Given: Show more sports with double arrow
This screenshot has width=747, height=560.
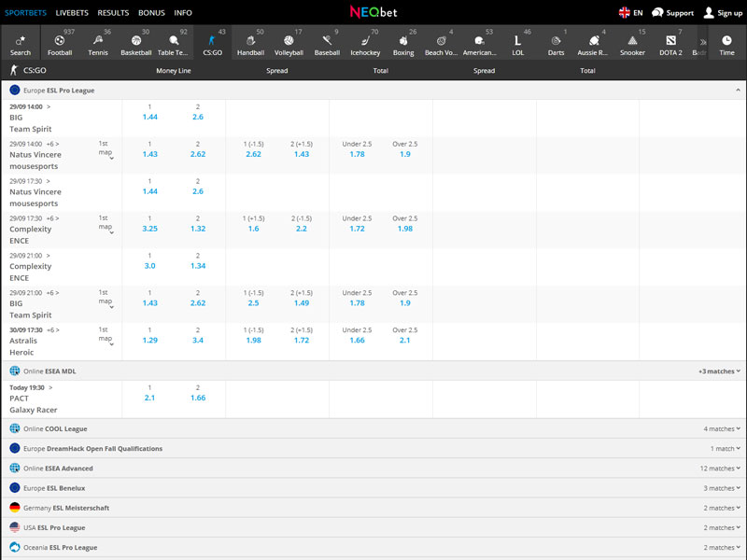Looking at the screenshot, I should [x=703, y=42].
